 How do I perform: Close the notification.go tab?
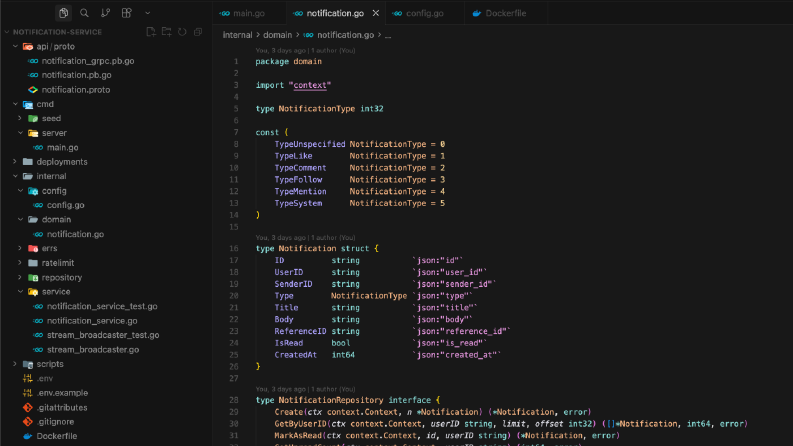click(376, 13)
